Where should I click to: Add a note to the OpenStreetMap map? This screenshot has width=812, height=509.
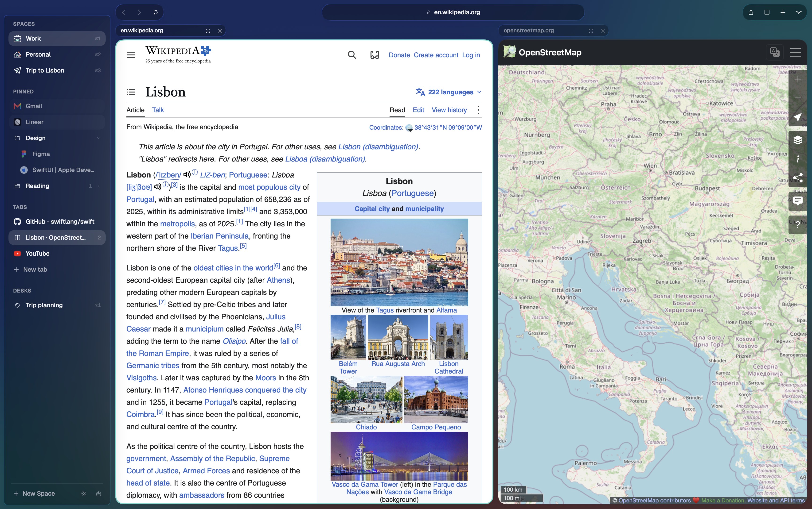tap(797, 201)
